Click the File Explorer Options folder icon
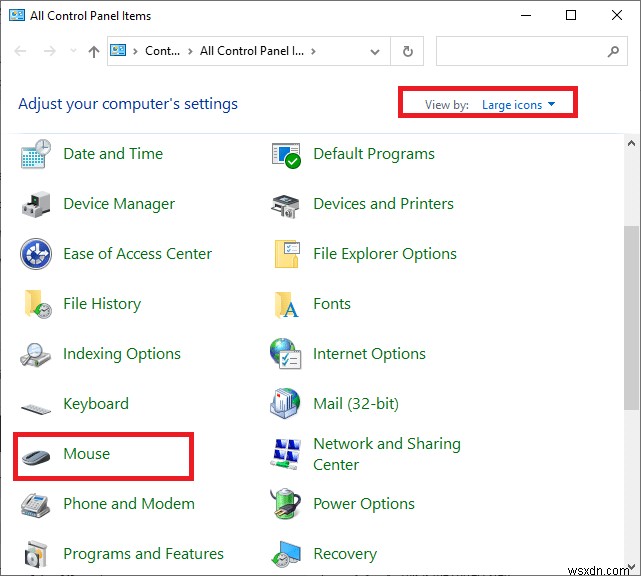 coord(287,254)
